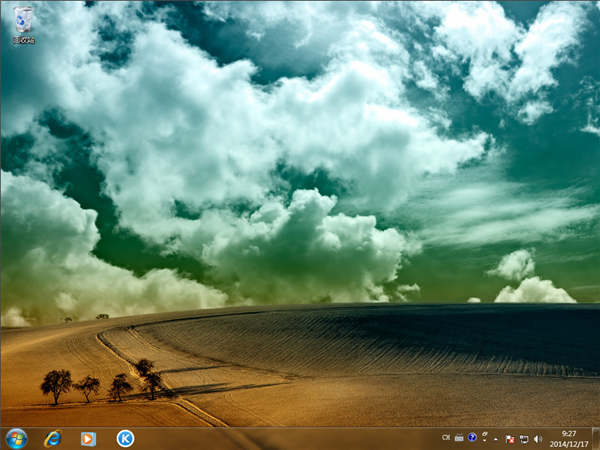Screen dimensions: 600x450
Task: Click the Recycle Bin text label
Action: pyautogui.click(x=23, y=40)
